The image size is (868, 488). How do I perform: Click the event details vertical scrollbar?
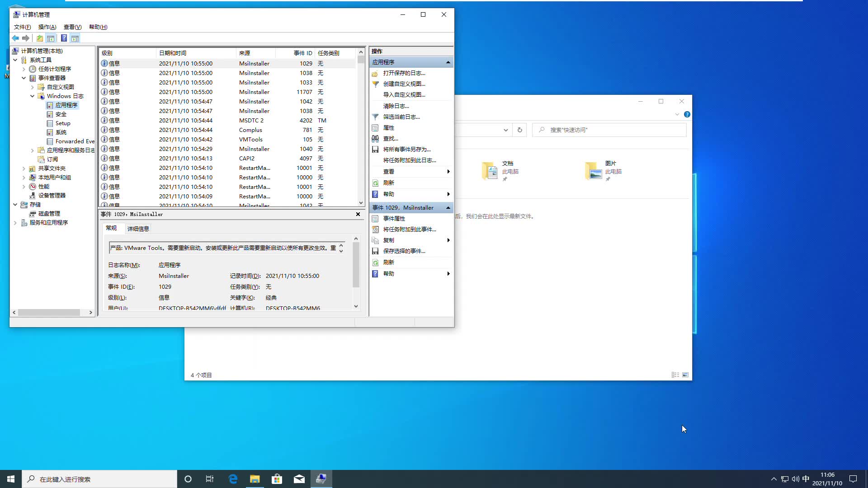(x=356, y=272)
